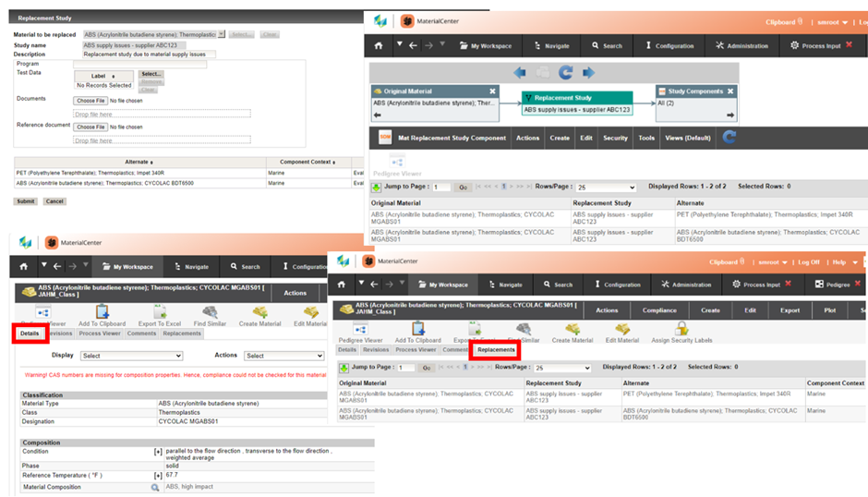Click the Program input field
The width and height of the screenshot is (868, 497).
(x=140, y=65)
